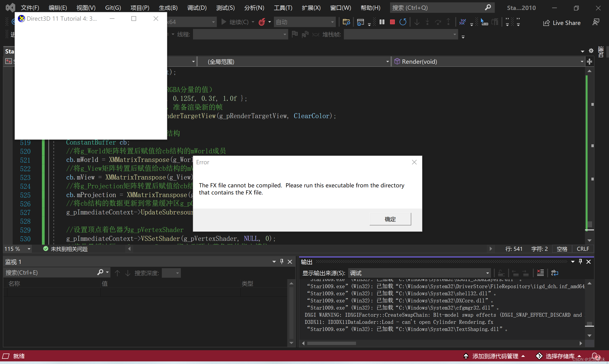The height and width of the screenshot is (364, 609).
Task: Open the 帮助(H) menu
Action: [x=370, y=8]
